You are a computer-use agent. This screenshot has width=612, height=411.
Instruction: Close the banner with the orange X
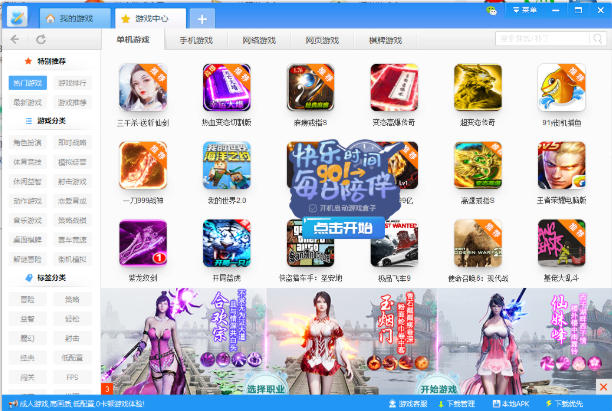(603, 387)
